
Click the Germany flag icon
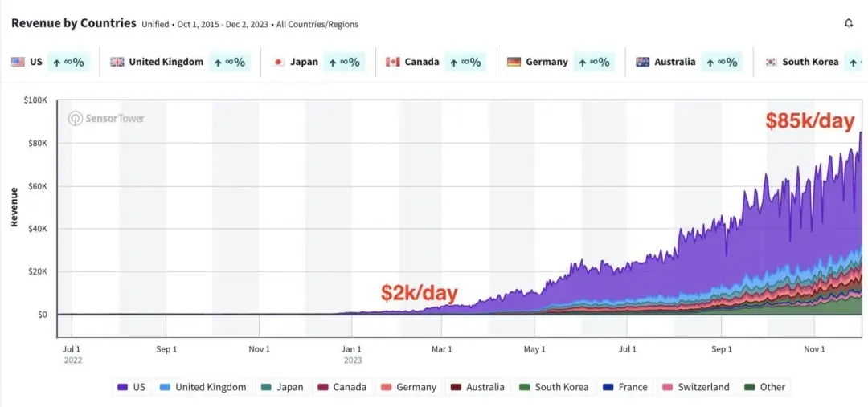(x=514, y=62)
